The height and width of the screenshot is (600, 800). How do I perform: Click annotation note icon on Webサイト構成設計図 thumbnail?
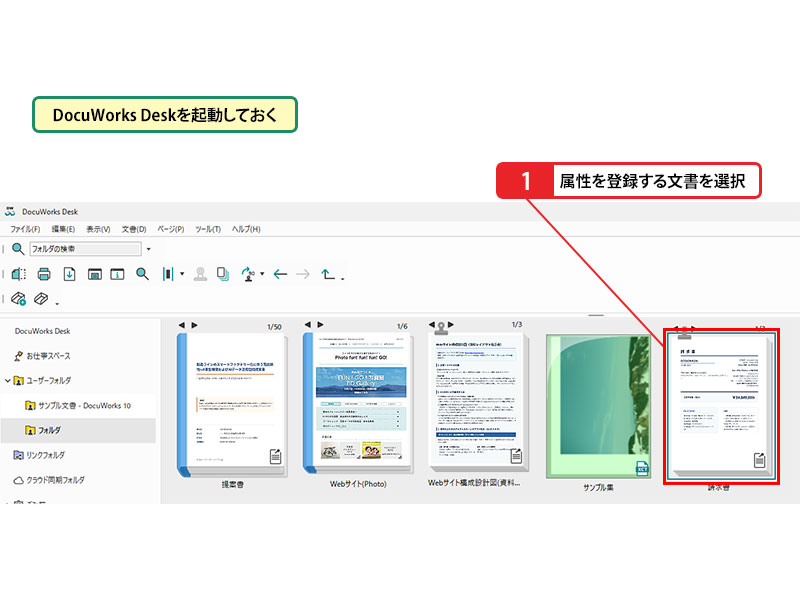(x=516, y=456)
